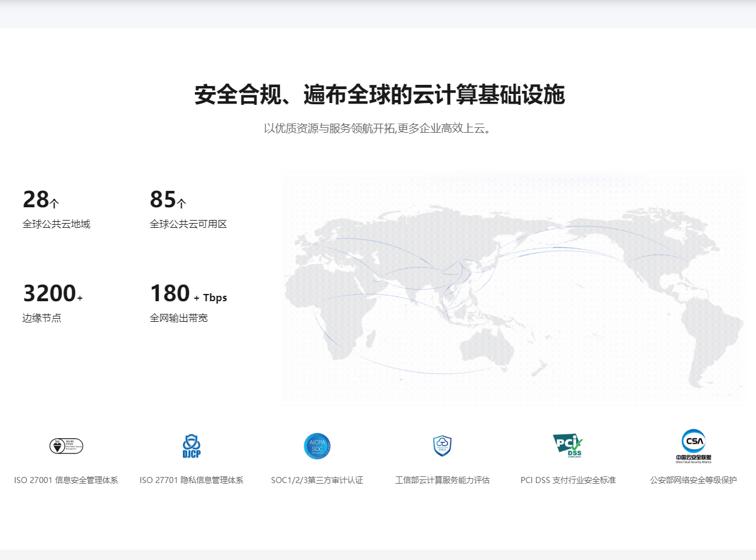This screenshot has width=756, height=560.
Task: Click the 工信部云计算服务能力评估 label
Action: pyautogui.click(x=442, y=480)
